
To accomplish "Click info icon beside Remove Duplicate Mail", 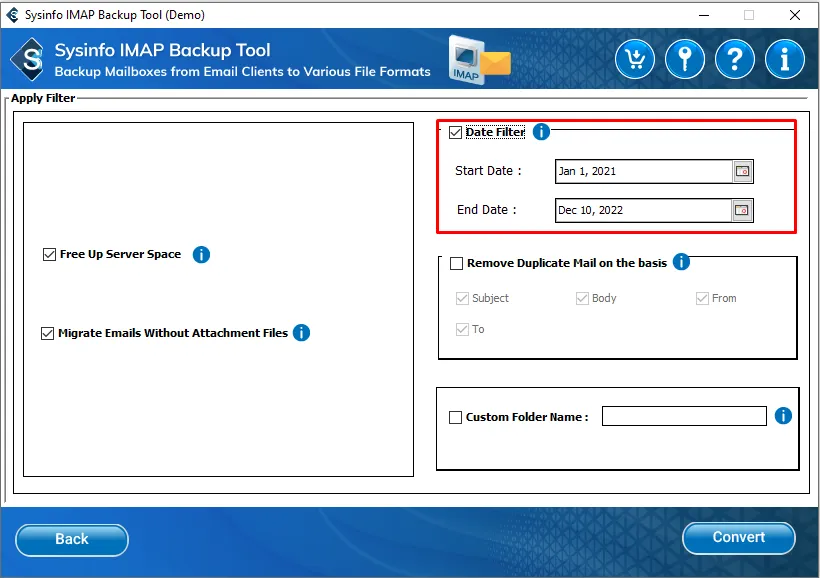I will [681, 262].
